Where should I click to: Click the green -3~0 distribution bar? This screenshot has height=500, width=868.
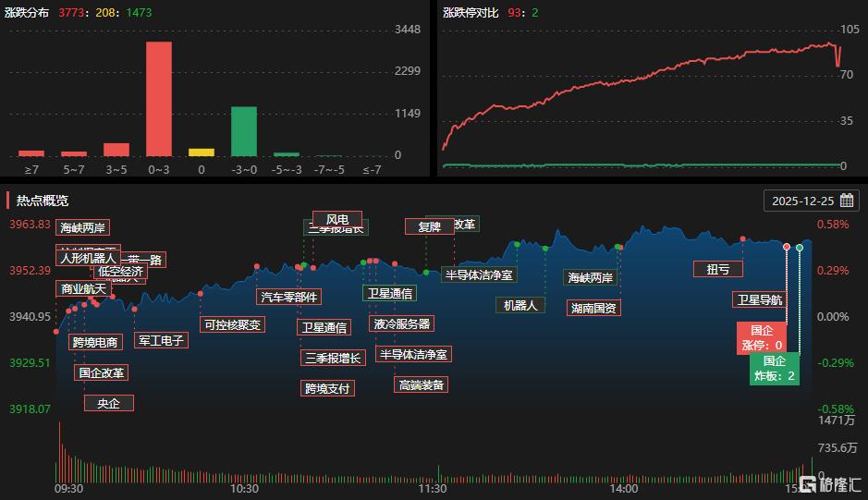click(x=244, y=131)
